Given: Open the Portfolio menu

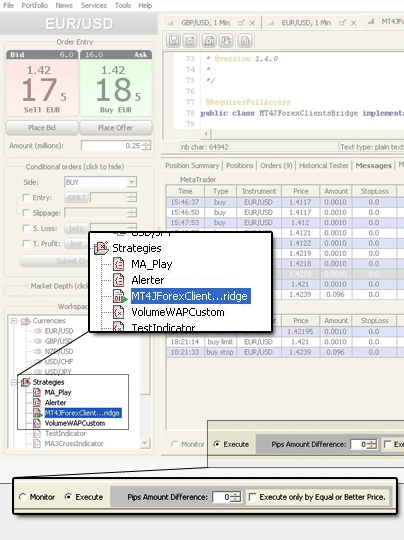Looking at the screenshot, I should 34,6.
